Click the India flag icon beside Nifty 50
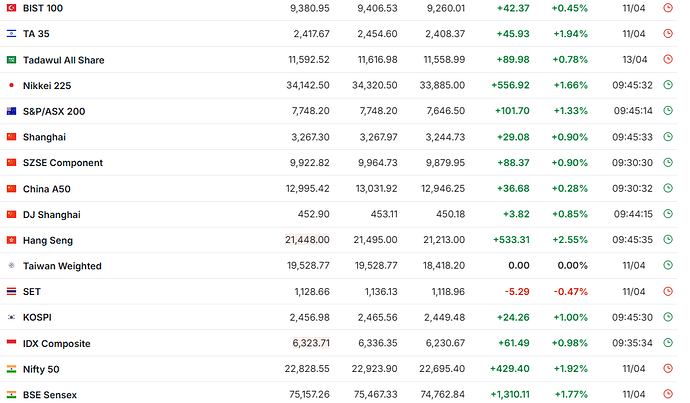The width and height of the screenshot is (690, 403). pos(11,369)
